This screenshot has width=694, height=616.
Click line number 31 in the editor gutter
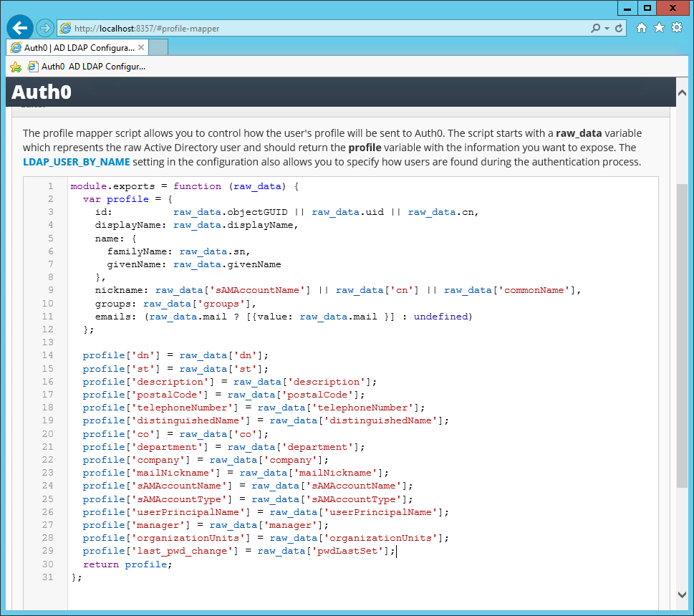coord(48,577)
